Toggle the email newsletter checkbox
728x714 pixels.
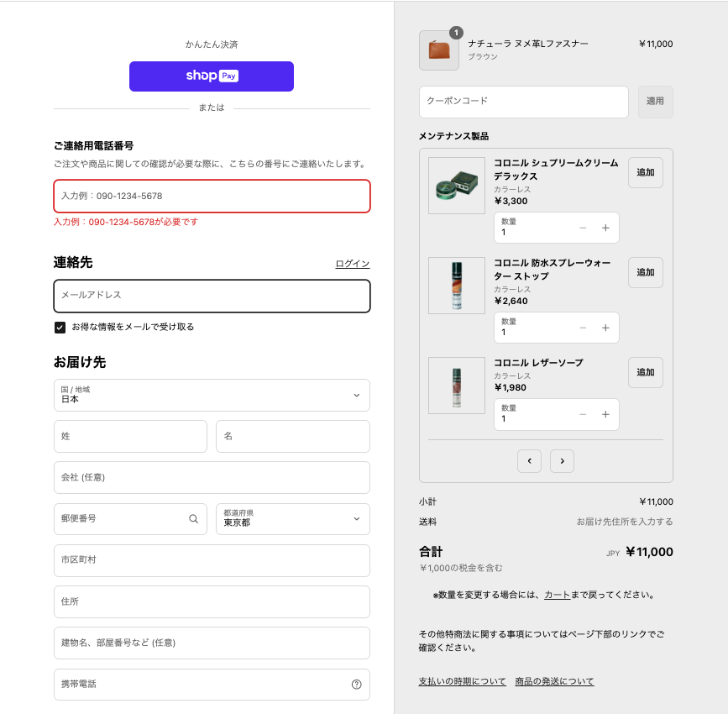(60, 327)
